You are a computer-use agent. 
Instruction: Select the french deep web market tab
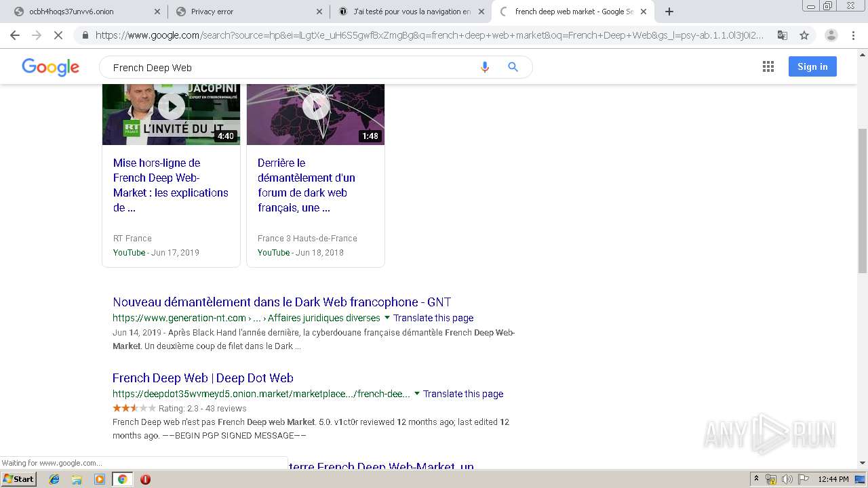click(573, 12)
